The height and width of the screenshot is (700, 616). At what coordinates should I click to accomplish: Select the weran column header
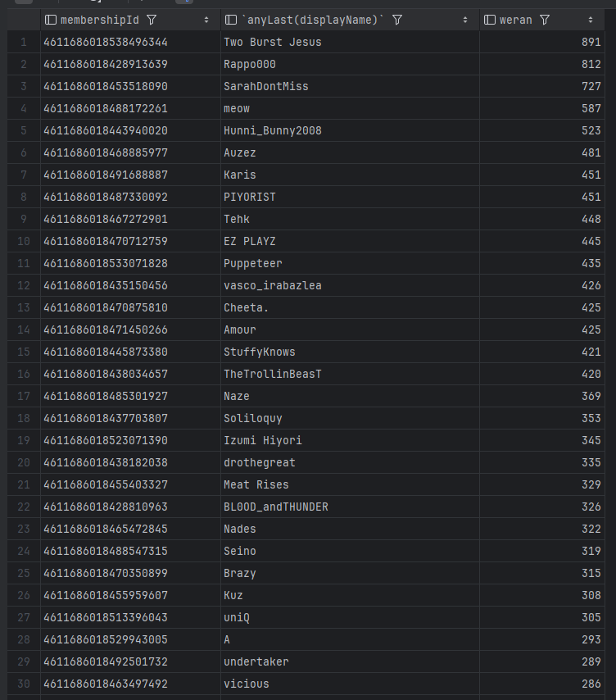click(x=542, y=20)
